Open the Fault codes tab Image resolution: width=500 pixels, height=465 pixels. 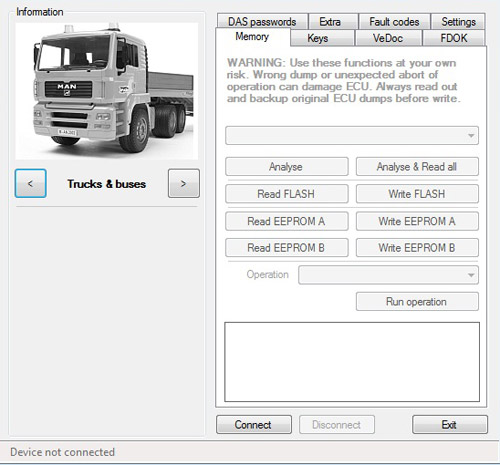394,22
